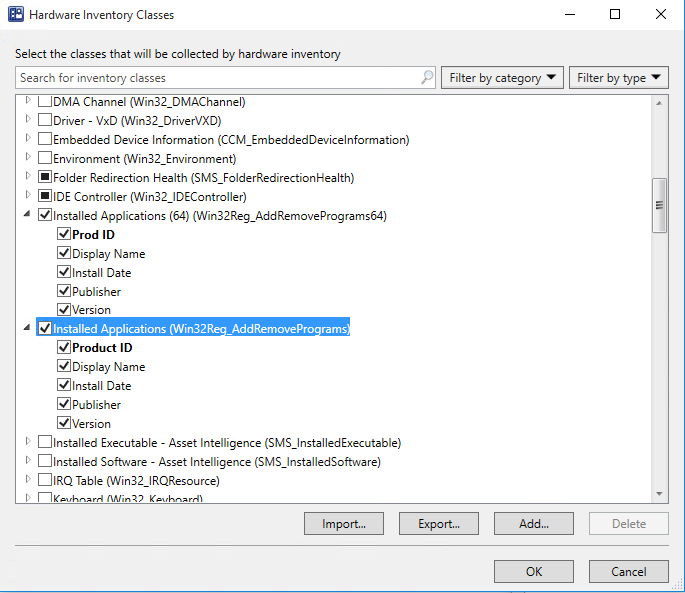Select the IRQ Table (Win32_IRQResource) row
Image resolution: width=685 pixels, height=593 pixels.
coord(136,481)
